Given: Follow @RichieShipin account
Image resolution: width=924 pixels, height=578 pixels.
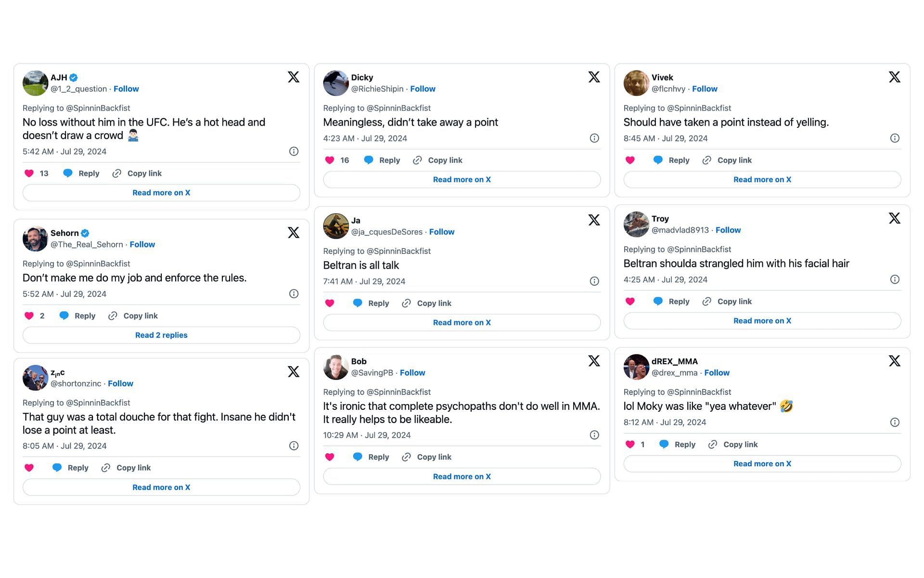Looking at the screenshot, I should tap(423, 89).
